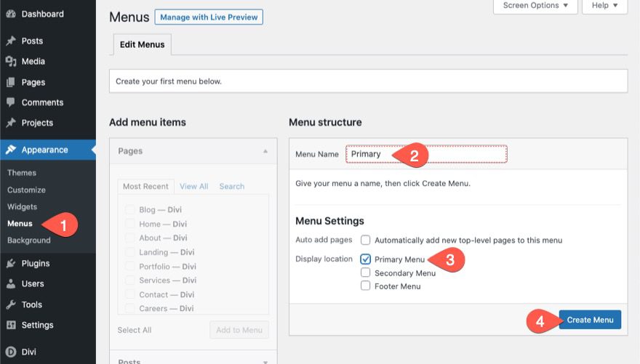The width and height of the screenshot is (640, 364).
Task: Enable the Secondary Menu location checkbox
Action: (x=366, y=273)
